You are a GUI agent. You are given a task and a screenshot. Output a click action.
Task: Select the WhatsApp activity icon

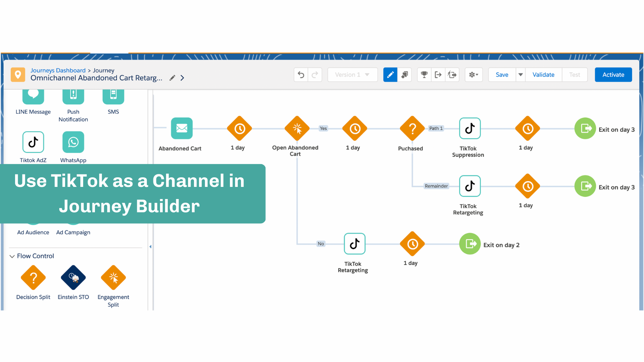73,142
